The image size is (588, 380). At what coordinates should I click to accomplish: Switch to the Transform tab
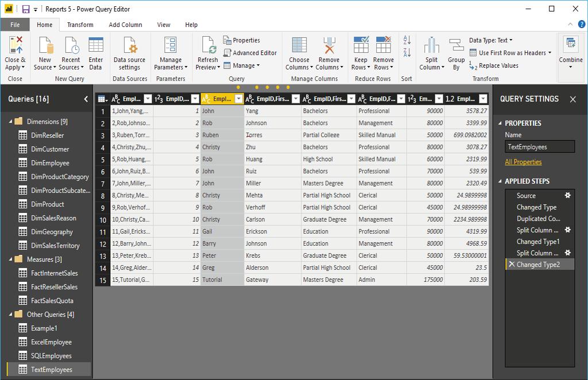click(80, 25)
